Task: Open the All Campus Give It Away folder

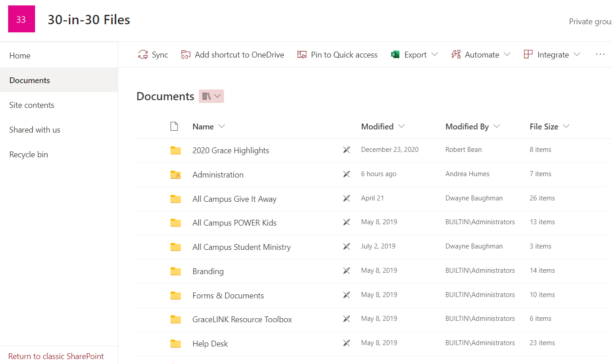Action: [234, 199]
